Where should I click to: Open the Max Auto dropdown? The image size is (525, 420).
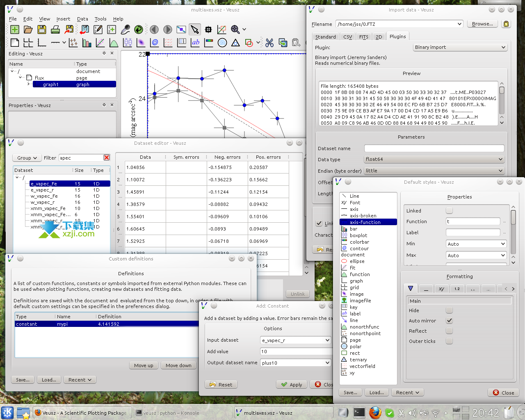coord(477,255)
